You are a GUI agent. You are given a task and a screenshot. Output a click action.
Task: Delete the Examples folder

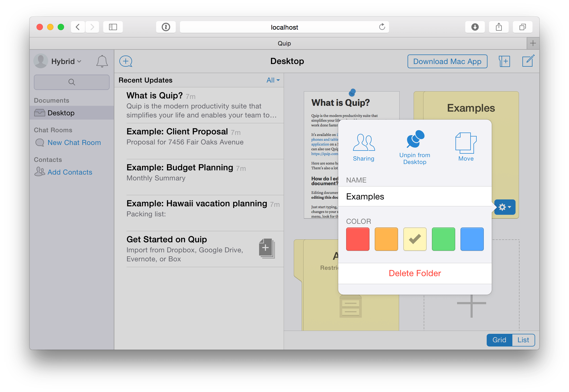click(x=414, y=273)
